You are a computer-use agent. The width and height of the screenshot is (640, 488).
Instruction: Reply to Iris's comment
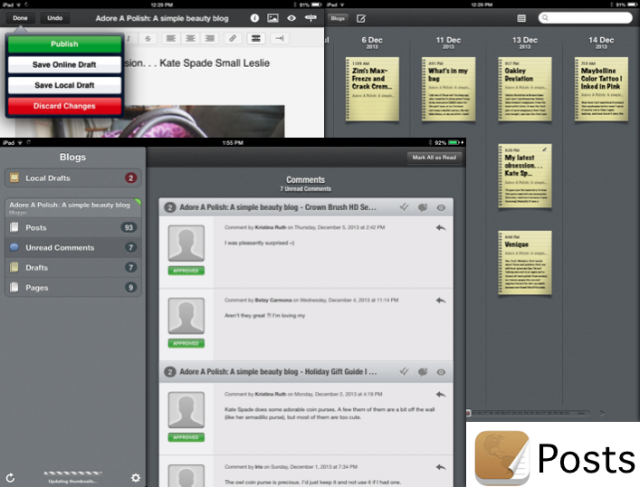(x=440, y=467)
